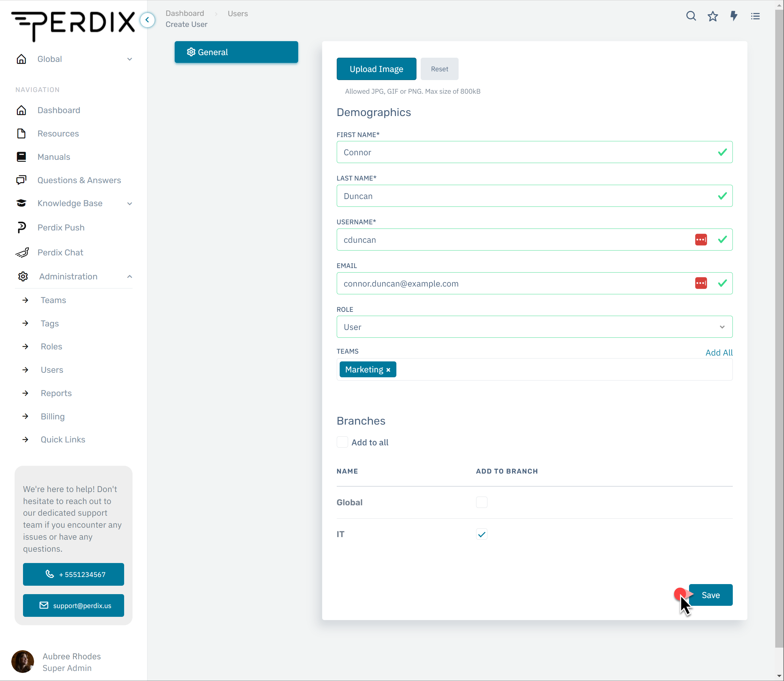Screen dimensions: 784x681
Task: Collapse the Administration section chevron
Action: pos(130,277)
